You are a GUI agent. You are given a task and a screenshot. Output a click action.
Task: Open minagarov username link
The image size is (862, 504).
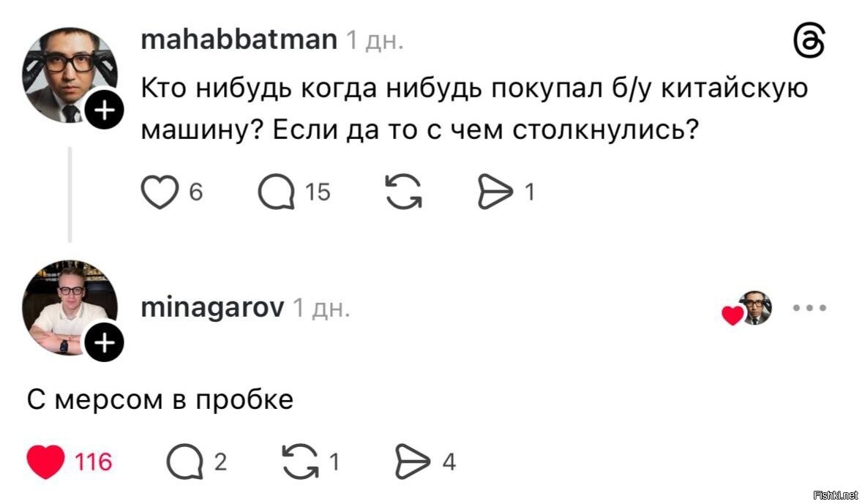click(x=212, y=309)
